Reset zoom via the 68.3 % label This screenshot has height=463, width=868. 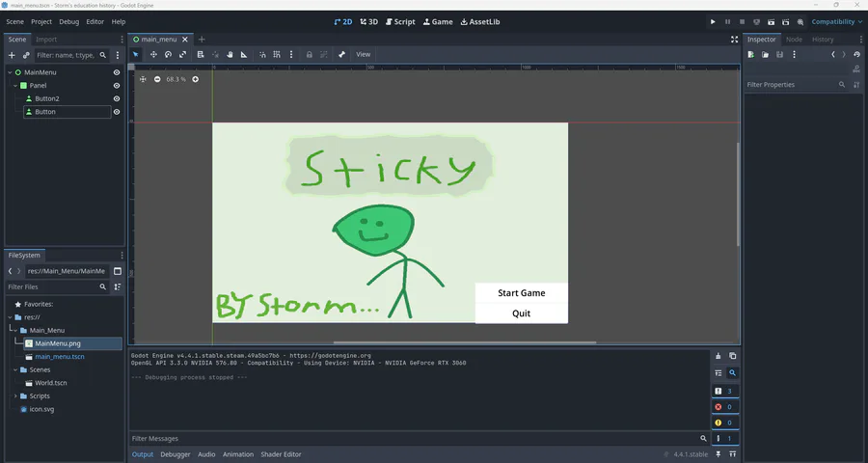click(x=176, y=79)
